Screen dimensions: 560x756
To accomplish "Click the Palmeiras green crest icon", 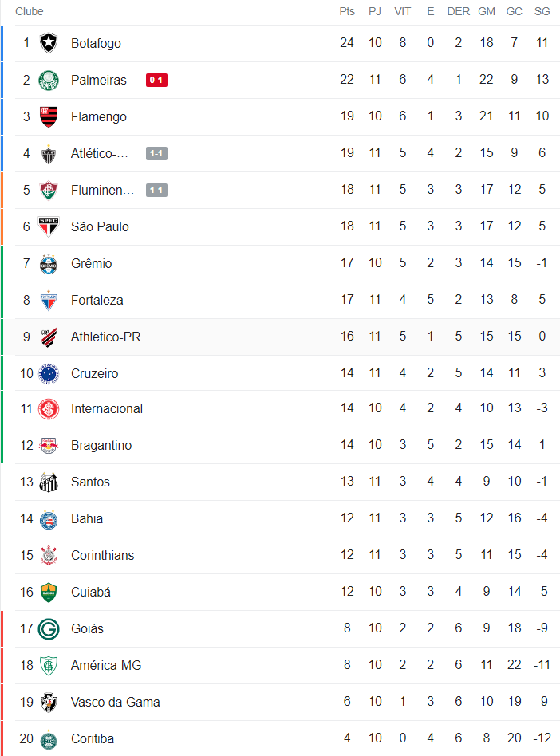I will click(x=49, y=80).
